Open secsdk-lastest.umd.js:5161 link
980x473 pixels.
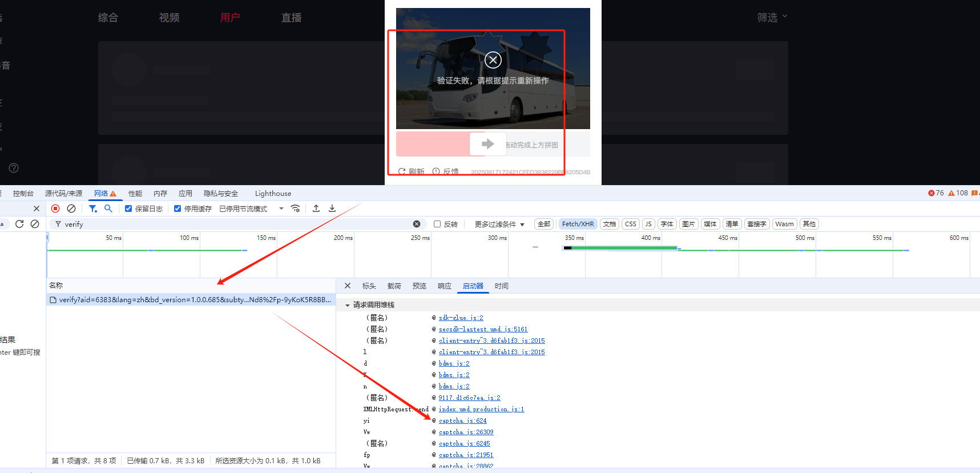[483, 329]
